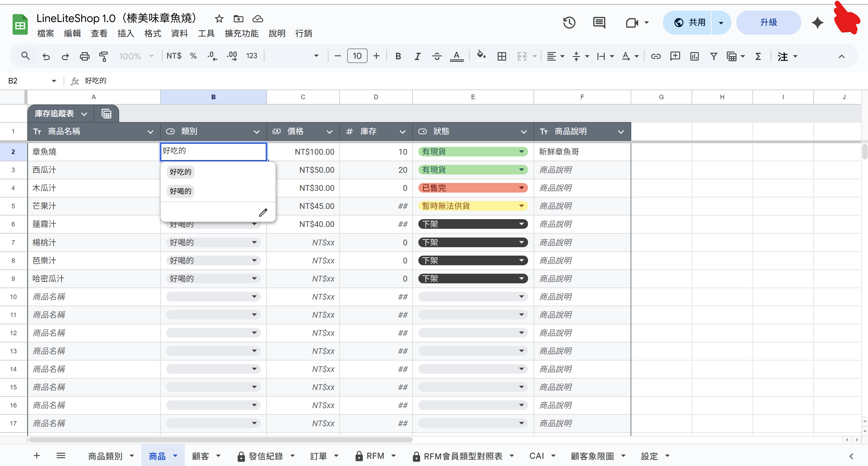Open version history clock icon

click(x=569, y=23)
